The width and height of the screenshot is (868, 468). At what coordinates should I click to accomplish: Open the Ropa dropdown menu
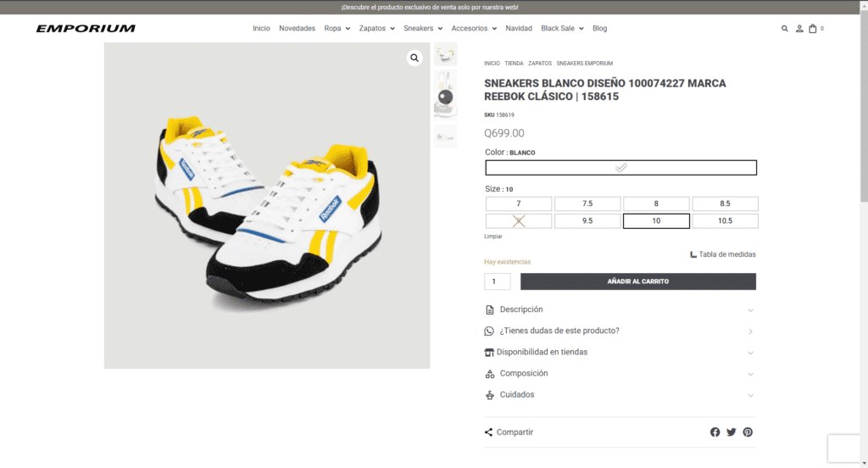(x=337, y=28)
